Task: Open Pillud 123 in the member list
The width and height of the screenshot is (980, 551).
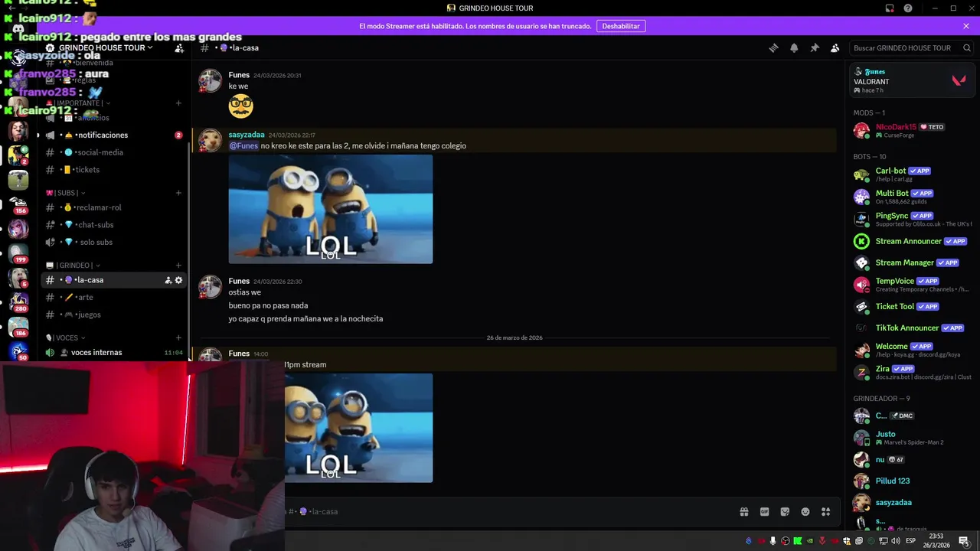Action: (x=911, y=481)
